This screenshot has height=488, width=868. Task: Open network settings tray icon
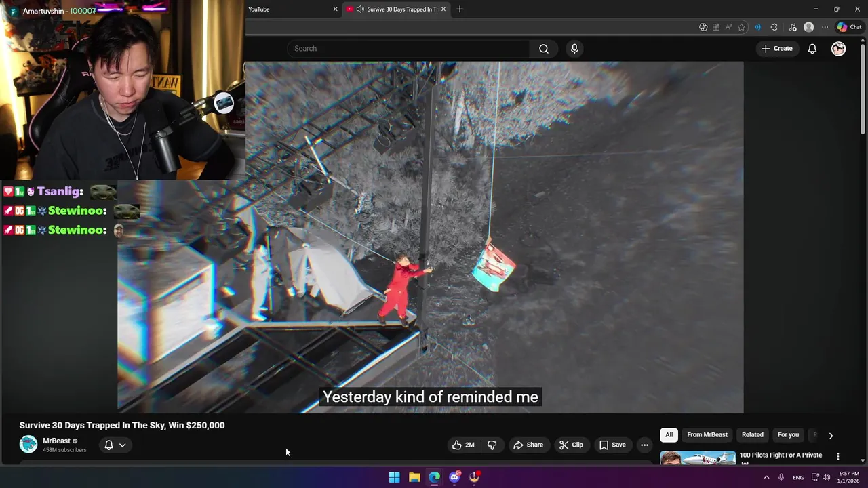click(x=815, y=477)
